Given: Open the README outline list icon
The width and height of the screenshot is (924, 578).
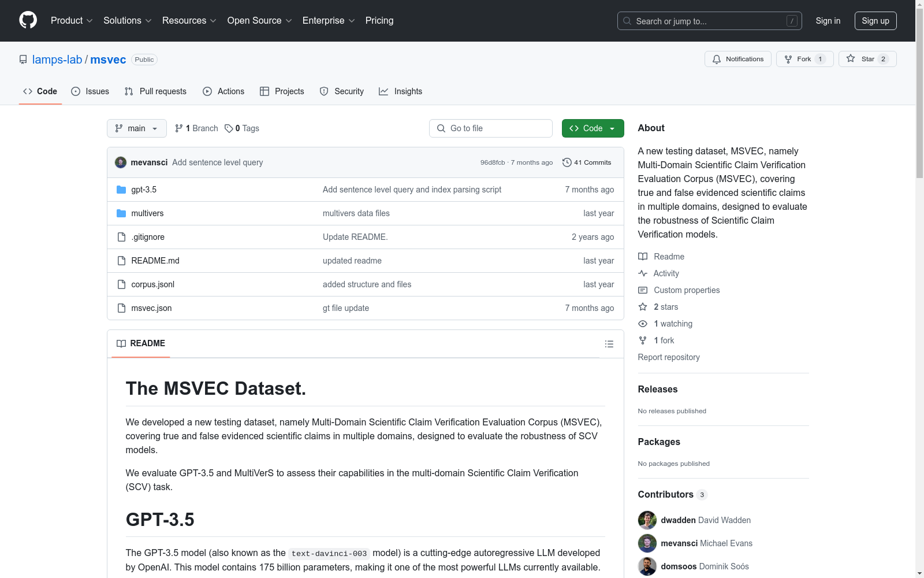Looking at the screenshot, I should tap(609, 344).
